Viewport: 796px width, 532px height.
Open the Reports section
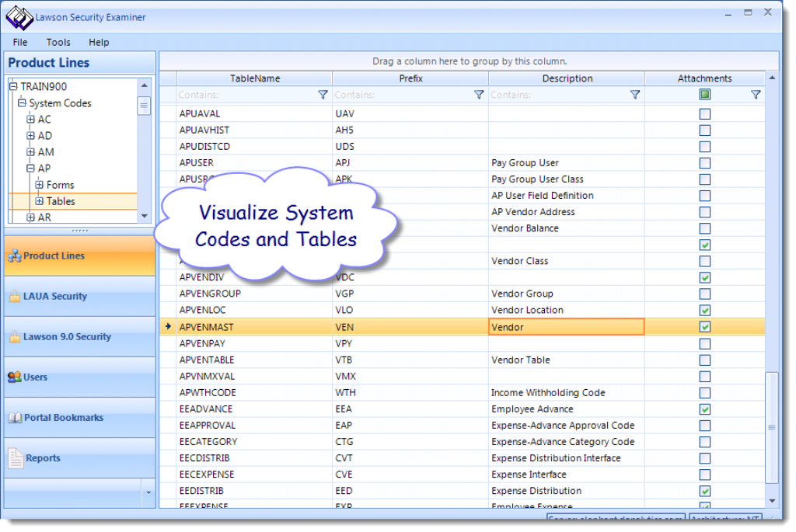pyautogui.click(x=80, y=458)
